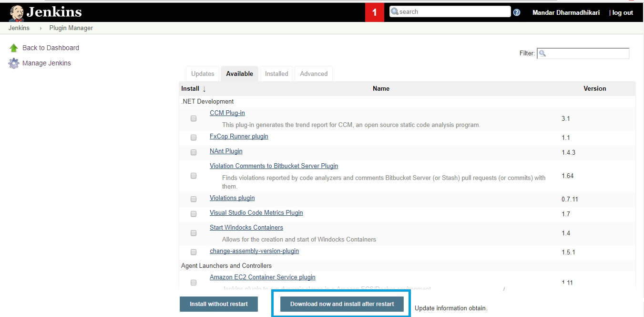
Task: Sort by the Install column arrow
Action: pyautogui.click(x=204, y=89)
